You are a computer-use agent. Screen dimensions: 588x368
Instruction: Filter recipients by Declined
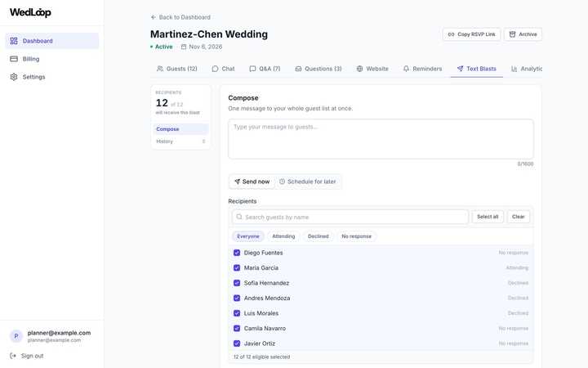click(x=318, y=236)
